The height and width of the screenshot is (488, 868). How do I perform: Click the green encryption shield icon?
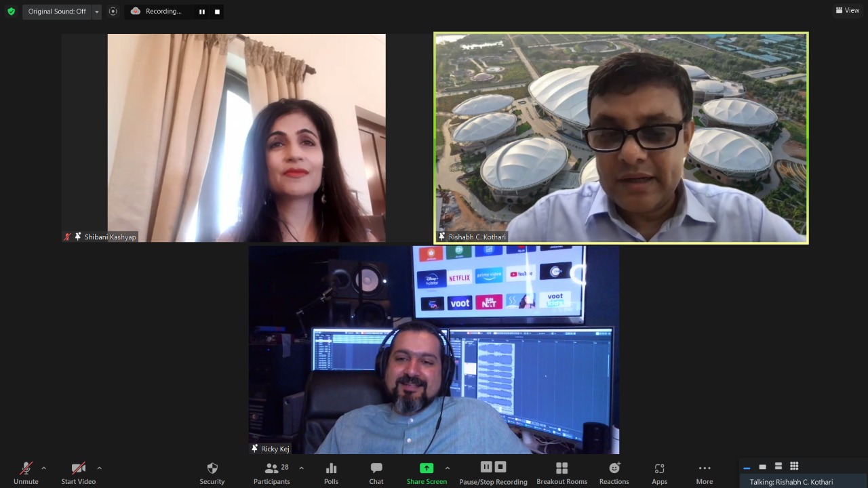coord(11,12)
